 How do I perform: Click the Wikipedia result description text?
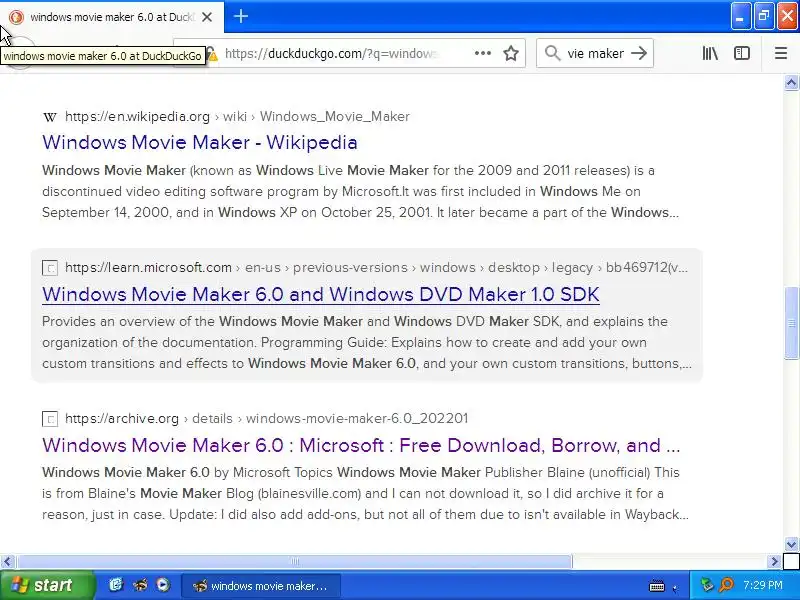click(360, 191)
